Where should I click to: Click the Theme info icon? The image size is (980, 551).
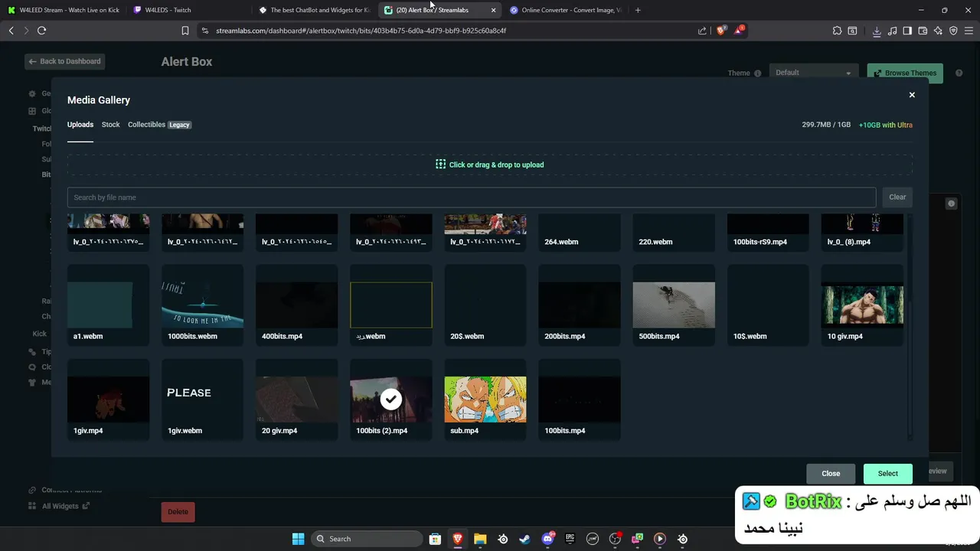tap(758, 73)
